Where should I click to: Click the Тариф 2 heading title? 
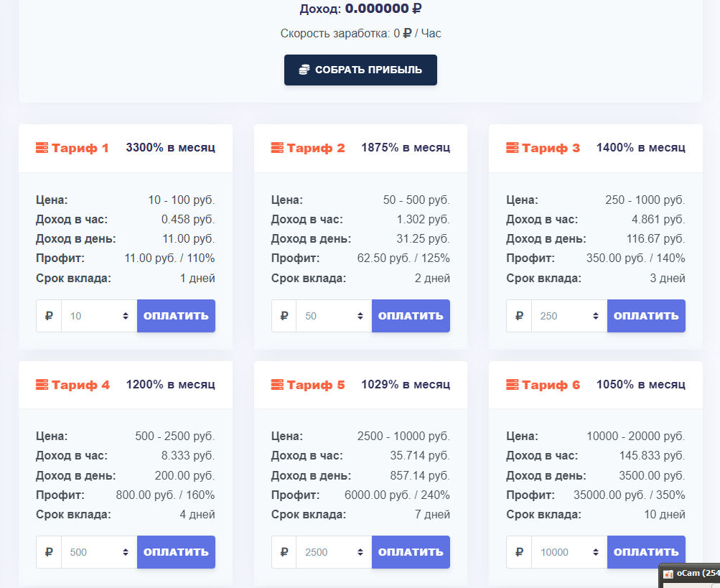click(x=315, y=148)
